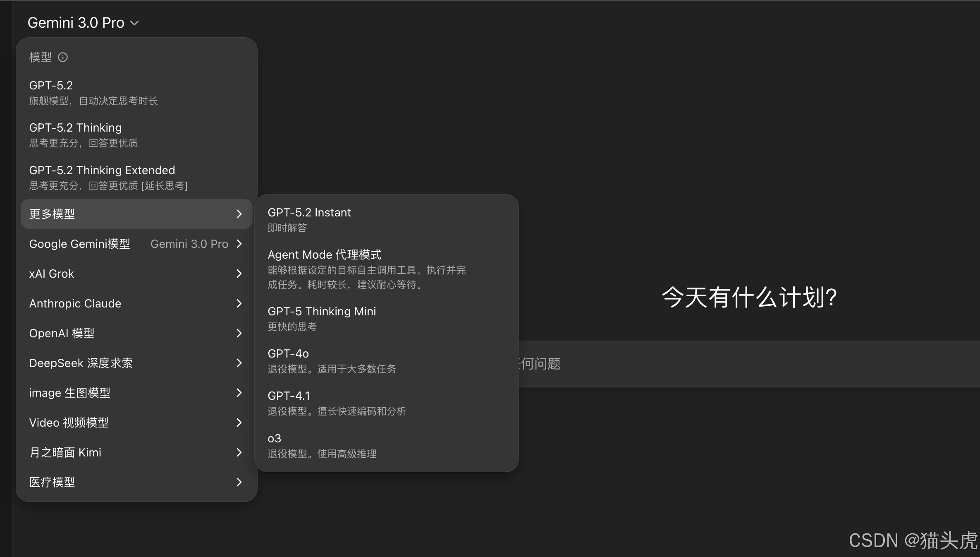The image size is (980, 557).
Task: Open the OpenAI 模型 submenu
Action: coord(136,333)
